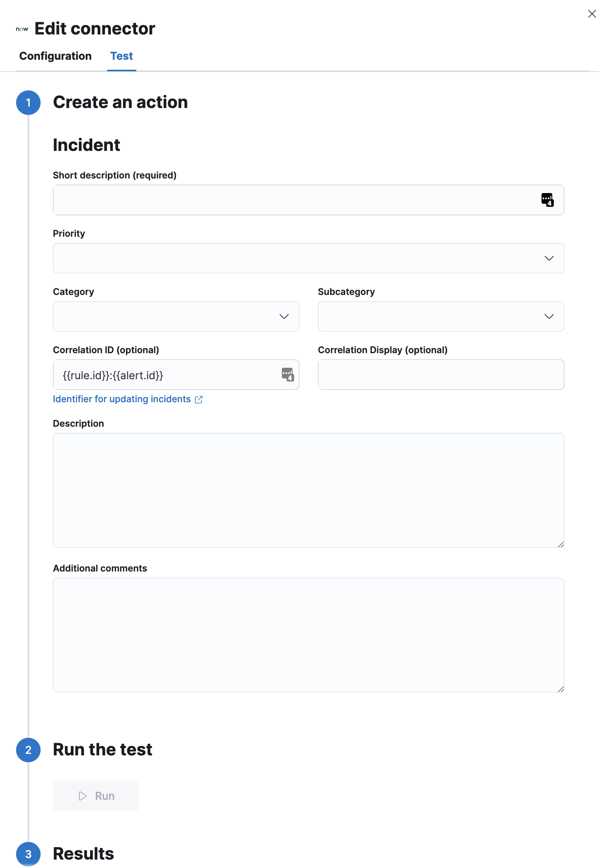Close the Edit connector flyout
599x868 pixels.
[591, 14]
